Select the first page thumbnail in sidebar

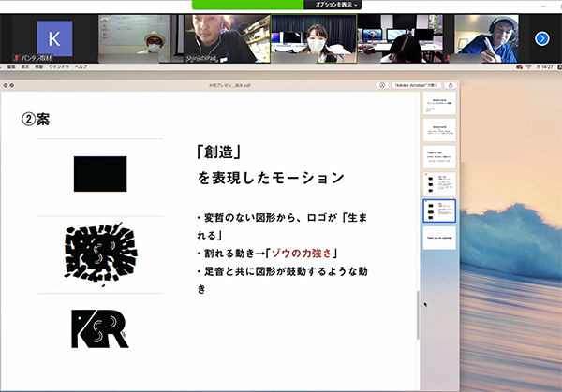(439, 104)
